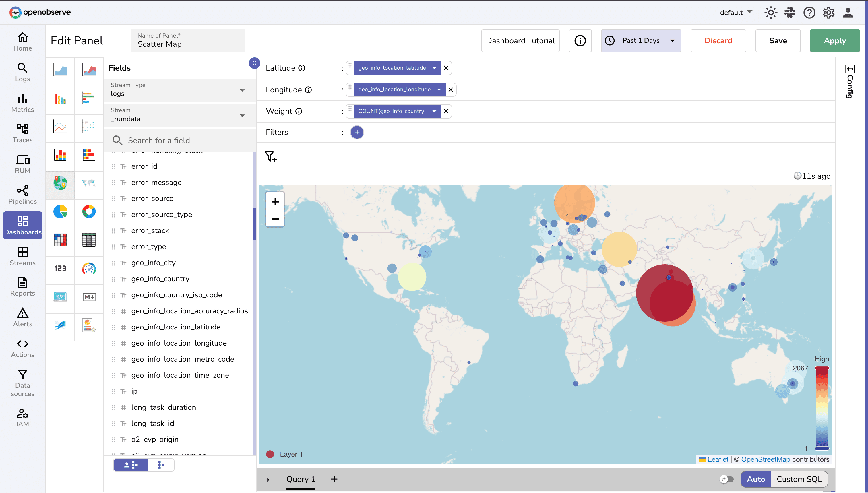Open the Dashboard Tutorial
The width and height of the screenshot is (868, 493).
(x=520, y=41)
